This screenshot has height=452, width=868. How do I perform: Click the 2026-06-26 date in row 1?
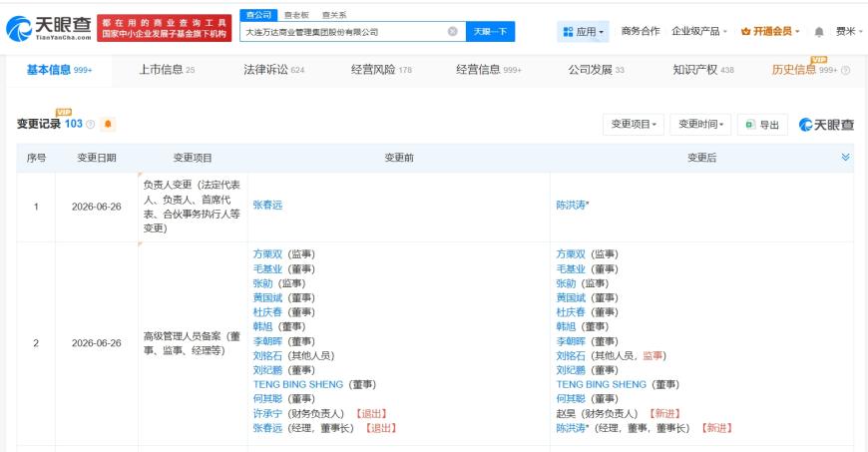(x=97, y=207)
